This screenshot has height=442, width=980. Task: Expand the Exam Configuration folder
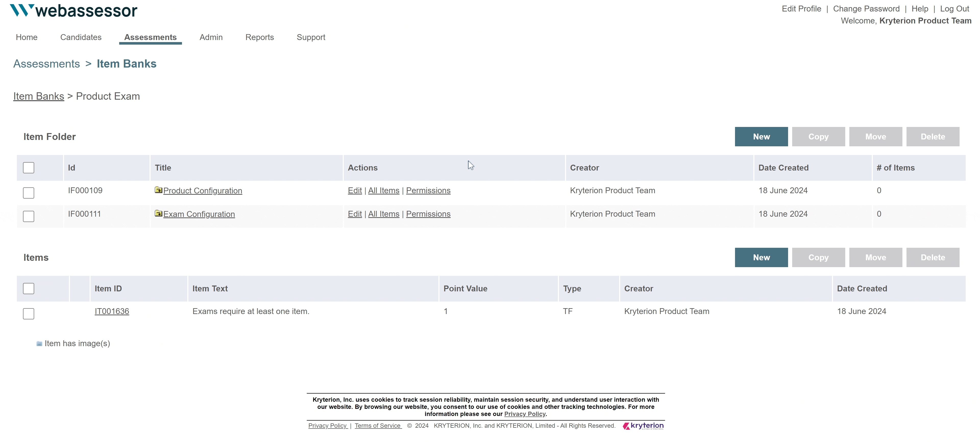(199, 214)
